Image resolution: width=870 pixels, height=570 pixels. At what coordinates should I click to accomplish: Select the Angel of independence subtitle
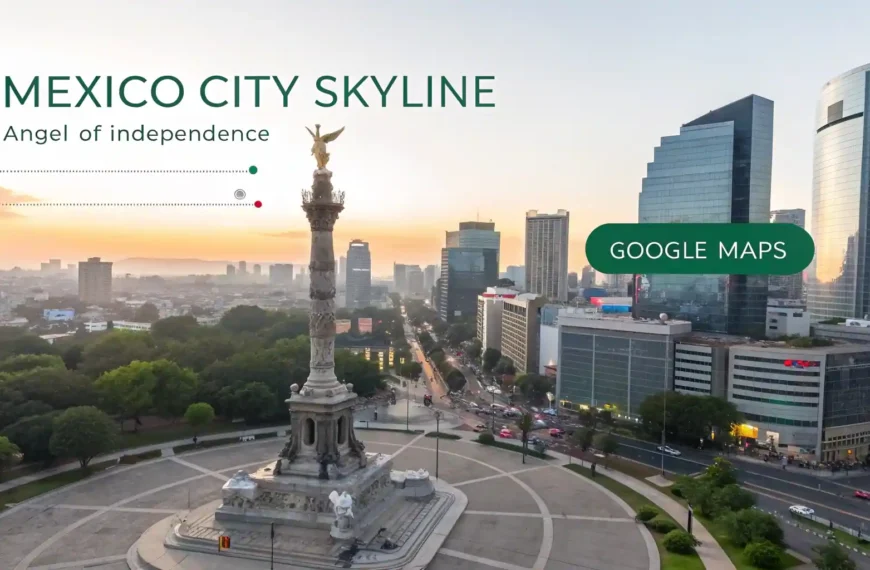(x=136, y=134)
